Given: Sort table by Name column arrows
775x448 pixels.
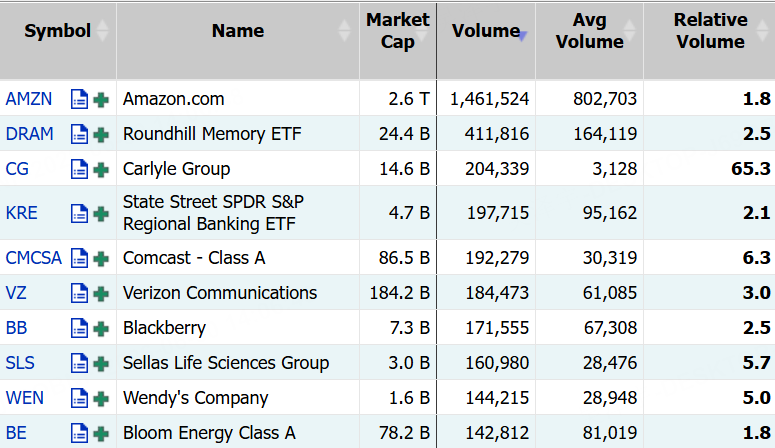Looking at the screenshot, I should (344, 31).
